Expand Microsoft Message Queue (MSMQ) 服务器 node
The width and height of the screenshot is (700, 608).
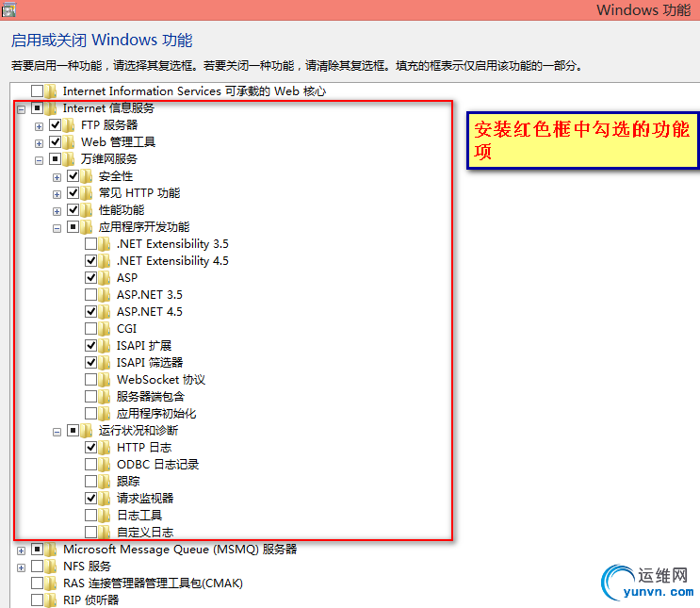pyautogui.click(x=21, y=550)
